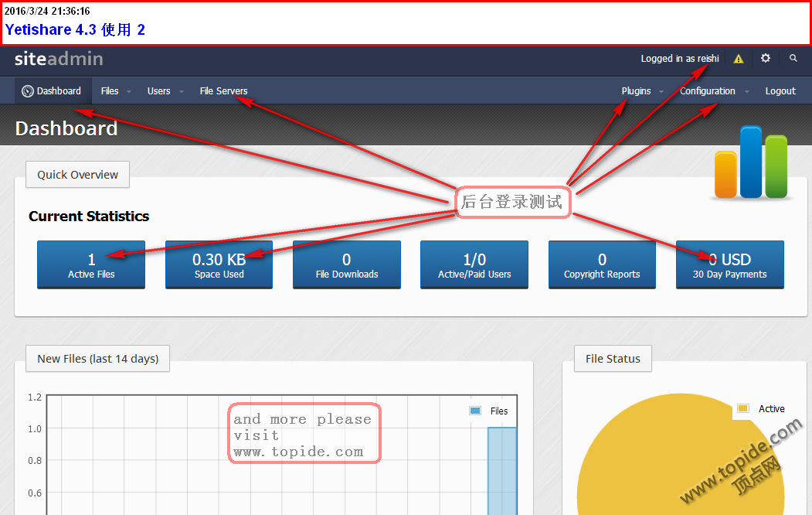Click the 0.8 y-axis value
The image size is (812, 515).
[x=35, y=461]
